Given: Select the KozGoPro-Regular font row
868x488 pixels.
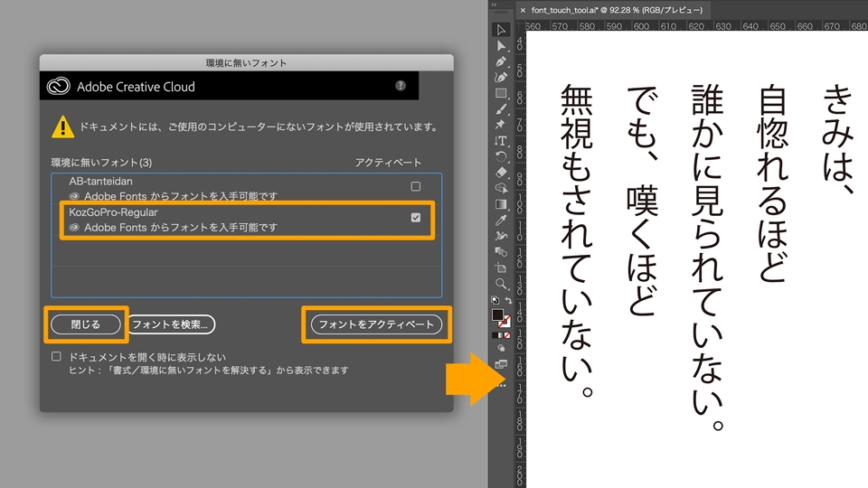Looking at the screenshot, I should pos(246,220).
